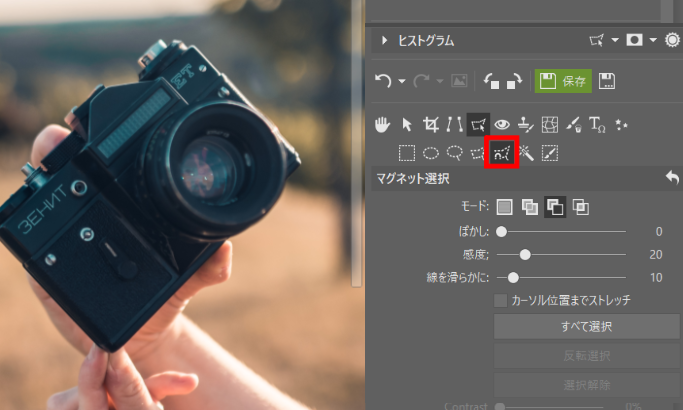Image resolution: width=683 pixels, height=410 pixels.
Task: Click the mask display icon in header
Action: coord(634,41)
